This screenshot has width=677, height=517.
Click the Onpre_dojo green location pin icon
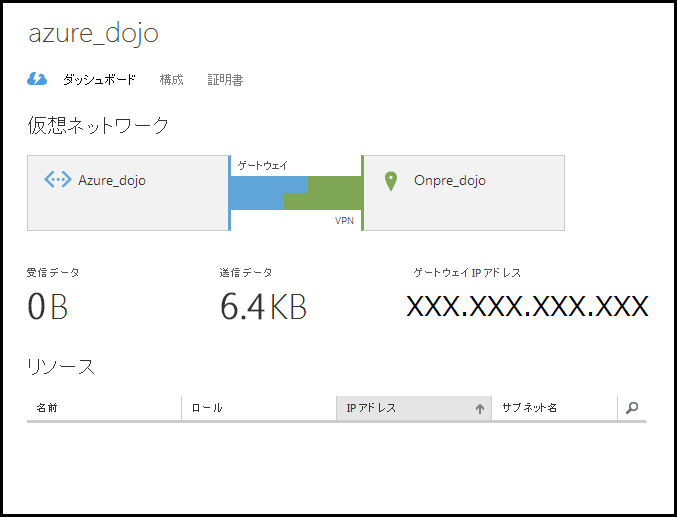(392, 181)
